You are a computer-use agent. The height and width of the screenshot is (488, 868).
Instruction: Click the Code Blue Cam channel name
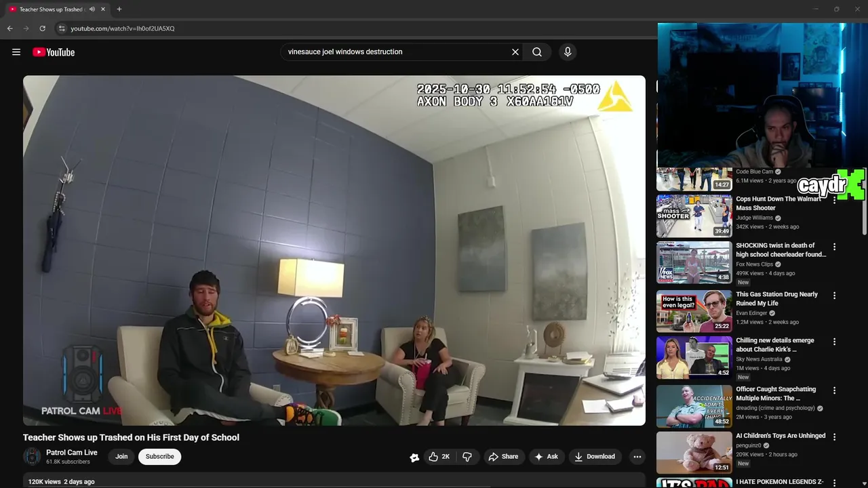tap(754, 172)
